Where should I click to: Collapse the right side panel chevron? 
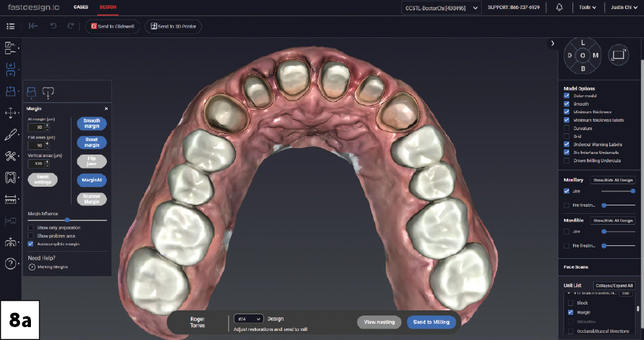tap(553, 43)
